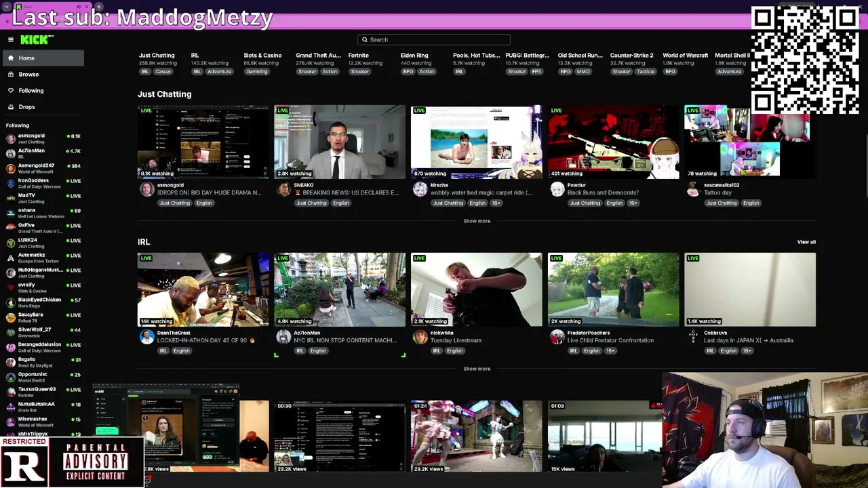Click the Gambling tag under Slots & Casino
868x488 pixels.
coord(256,72)
